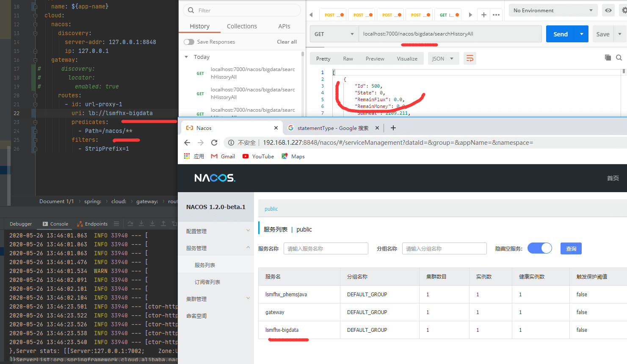This screenshot has height=364, width=627.
Task: Reload the Nacos browser page
Action: 214,143
